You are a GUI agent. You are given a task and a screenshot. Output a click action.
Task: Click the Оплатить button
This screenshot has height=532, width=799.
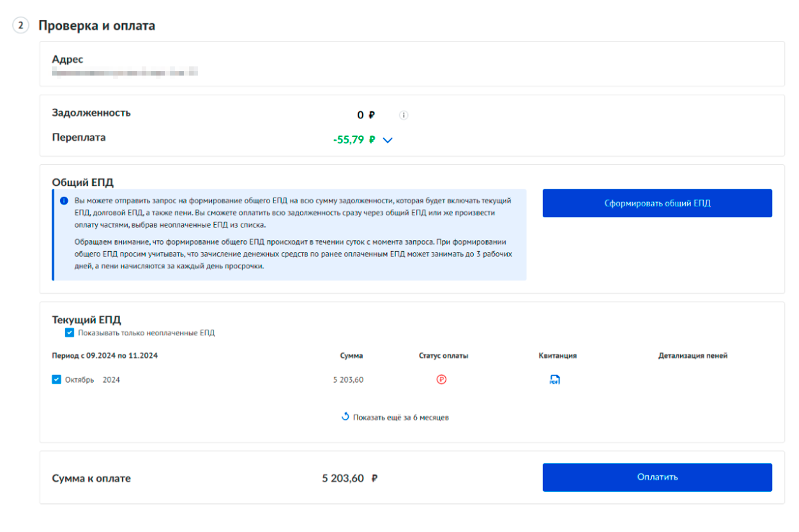(x=657, y=477)
